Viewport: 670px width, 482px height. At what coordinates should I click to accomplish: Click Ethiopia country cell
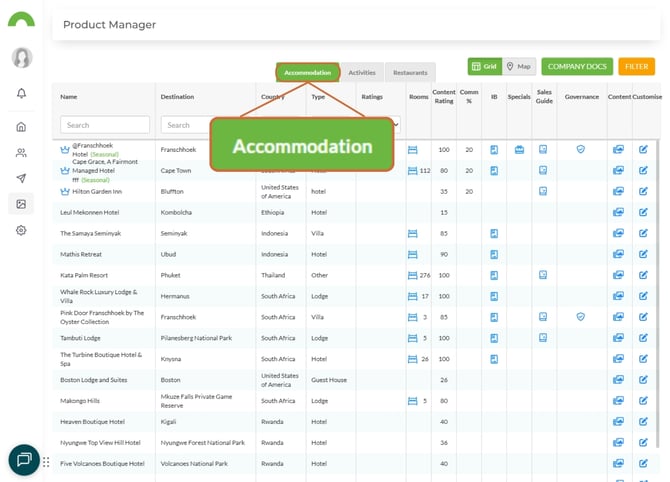273,212
